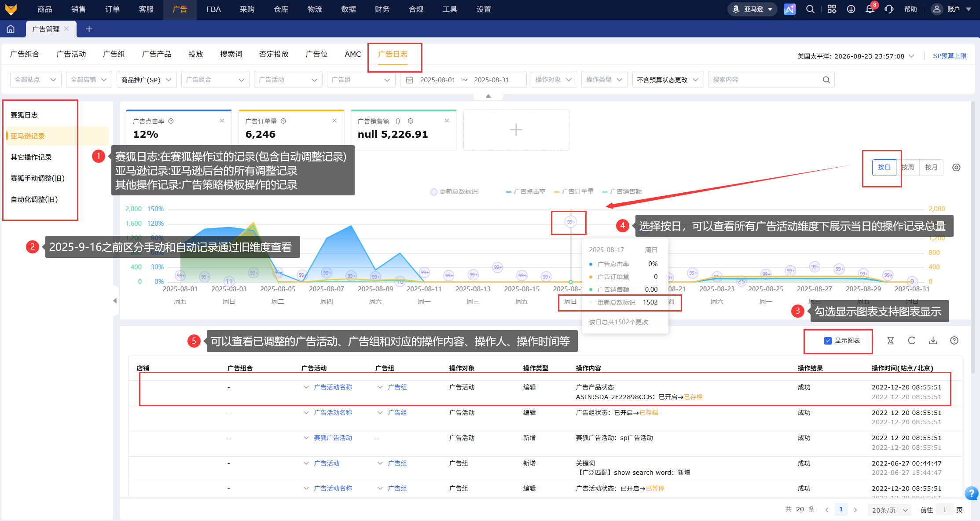980x521 pixels.
Task: Open the SP预算上限 link
Action: pos(950,56)
